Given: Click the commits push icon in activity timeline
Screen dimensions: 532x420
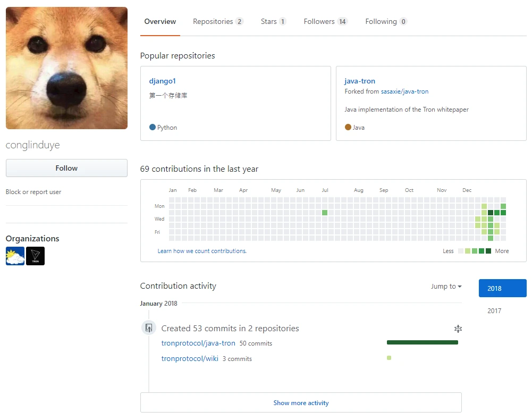Looking at the screenshot, I should coord(149,327).
